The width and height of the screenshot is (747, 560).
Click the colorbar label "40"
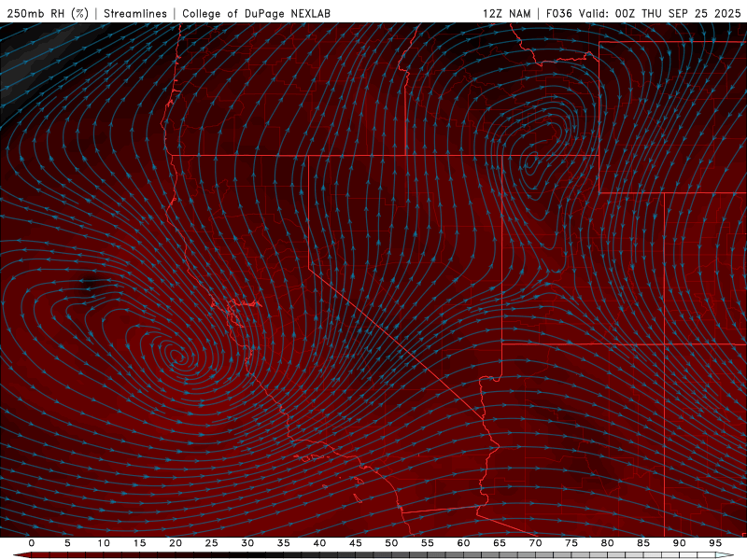(x=319, y=543)
